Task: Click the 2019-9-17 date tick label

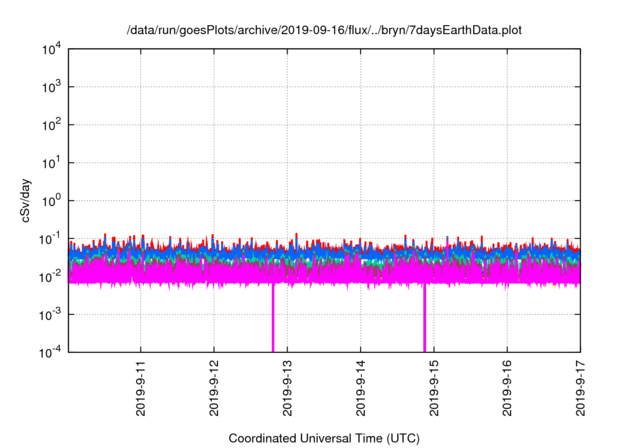Action: pyautogui.click(x=580, y=388)
